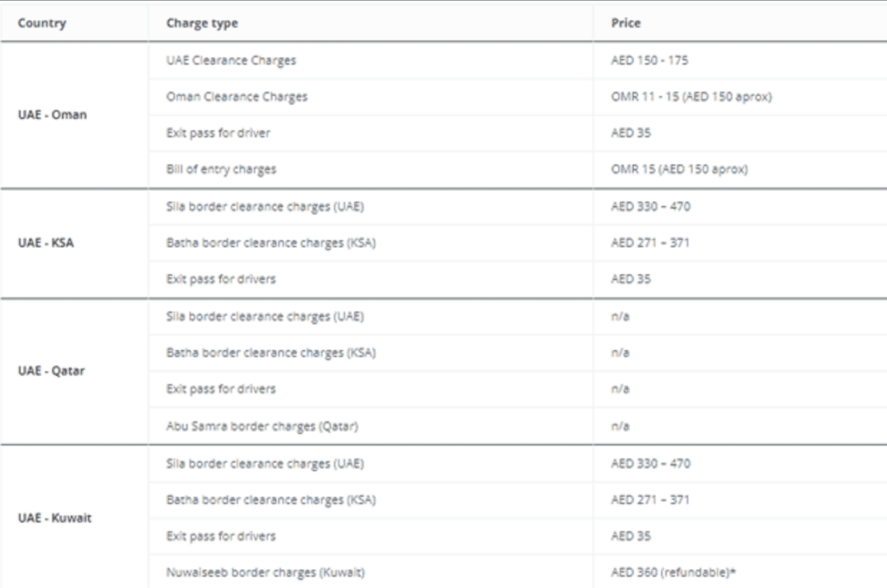This screenshot has width=887, height=588.
Task: Click the Price column header
Action: (625, 23)
